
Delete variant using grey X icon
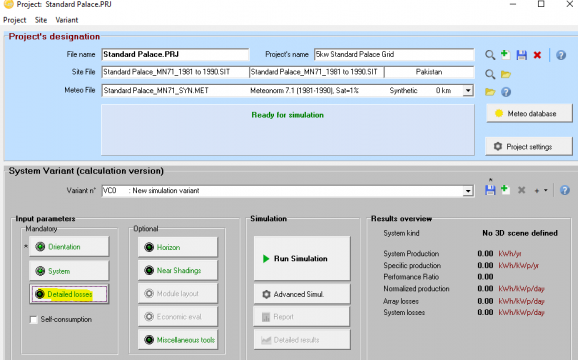(521, 190)
